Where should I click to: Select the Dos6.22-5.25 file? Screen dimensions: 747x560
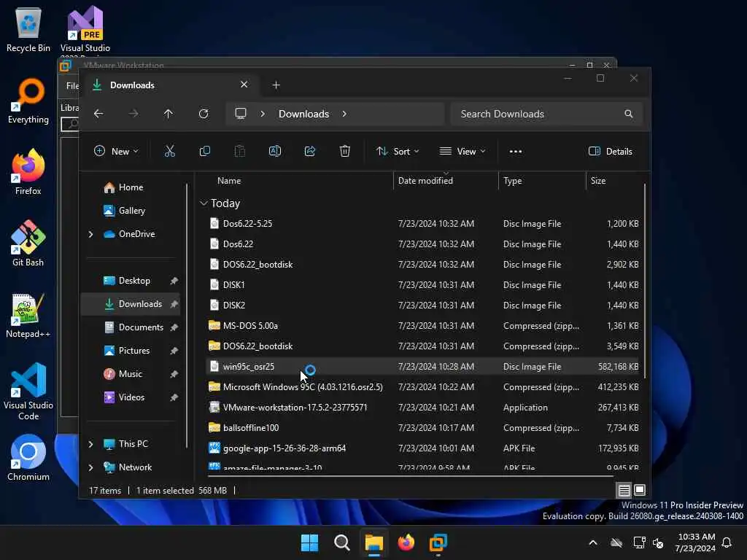coord(423,223)
